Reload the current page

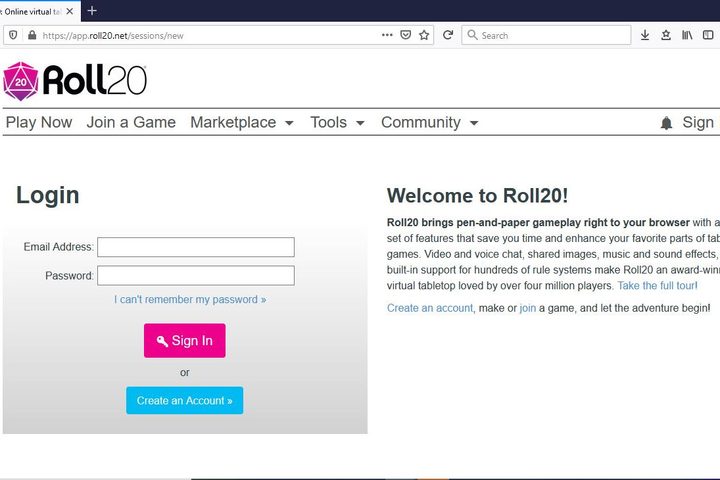448,35
